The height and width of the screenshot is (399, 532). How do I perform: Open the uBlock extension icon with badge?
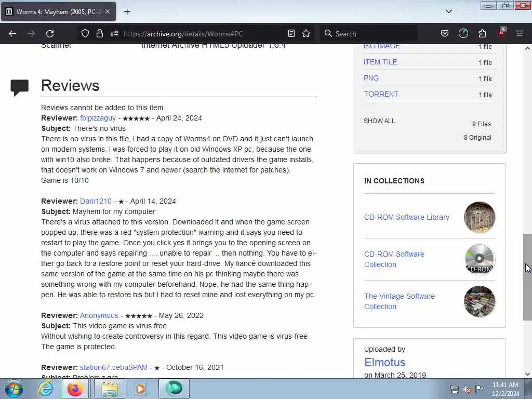coord(501,33)
